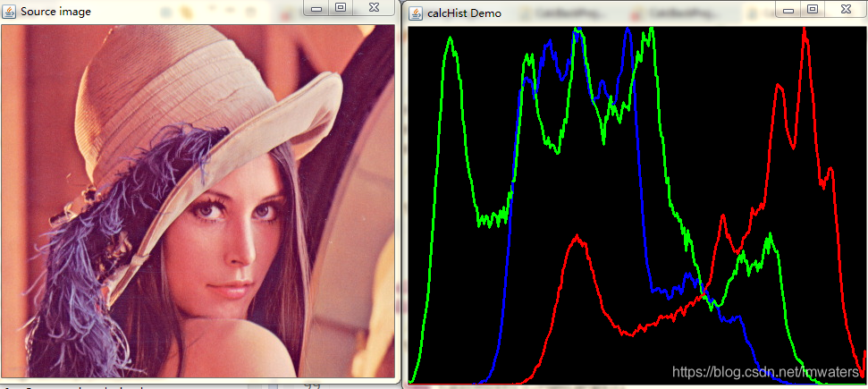Maximize the Source image window

click(x=341, y=8)
